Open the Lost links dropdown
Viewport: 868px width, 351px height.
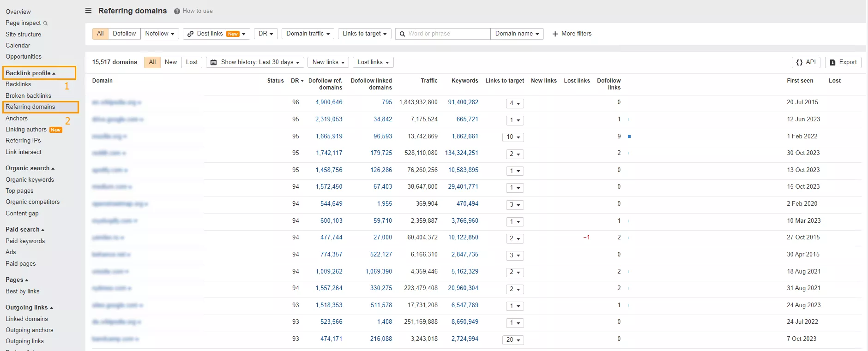pos(373,62)
